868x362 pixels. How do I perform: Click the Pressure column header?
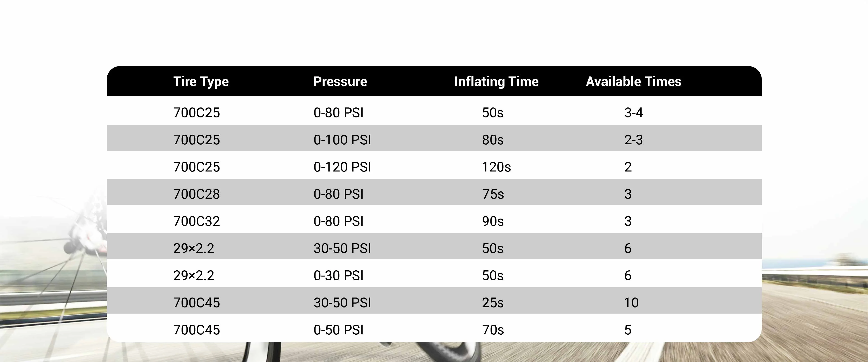340,82
